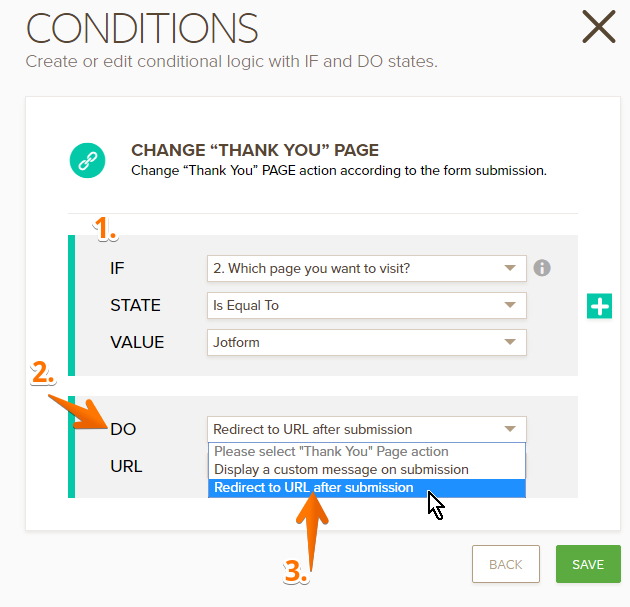Viewport: 630px width, 607px height.
Task: Click the Change "Thank You" Page heading
Action: tap(255, 151)
